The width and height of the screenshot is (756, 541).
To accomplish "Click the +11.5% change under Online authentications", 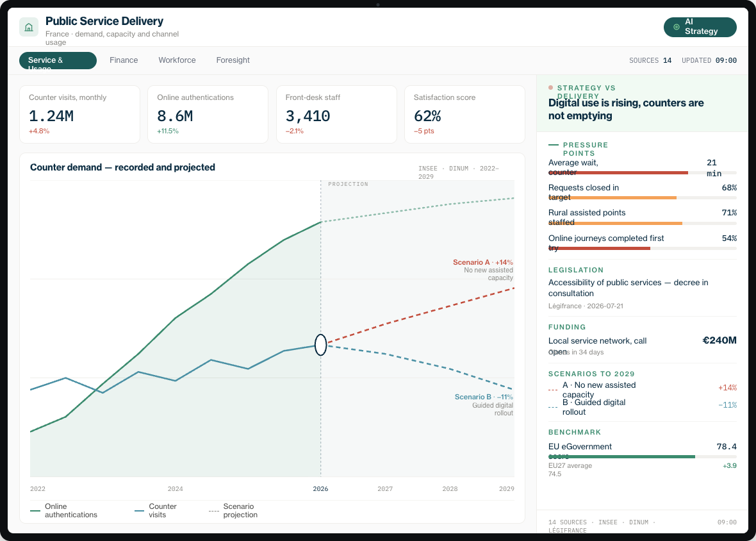I will click(x=168, y=131).
